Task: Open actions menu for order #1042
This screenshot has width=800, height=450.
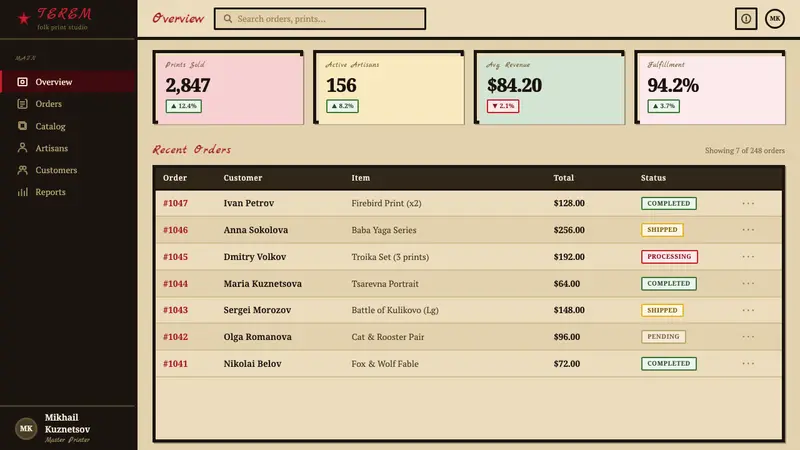Action: pos(748,337)
